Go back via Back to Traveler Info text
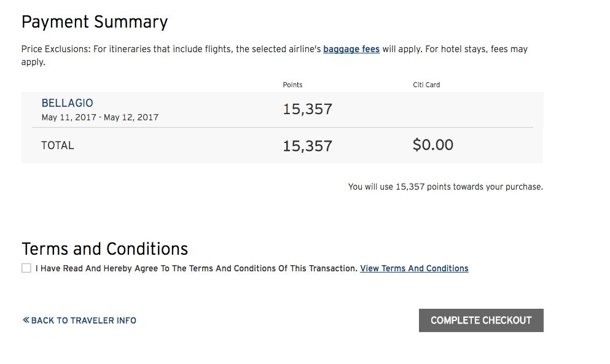This screenshot has width=610, height=364. click(x=84, y=320)
